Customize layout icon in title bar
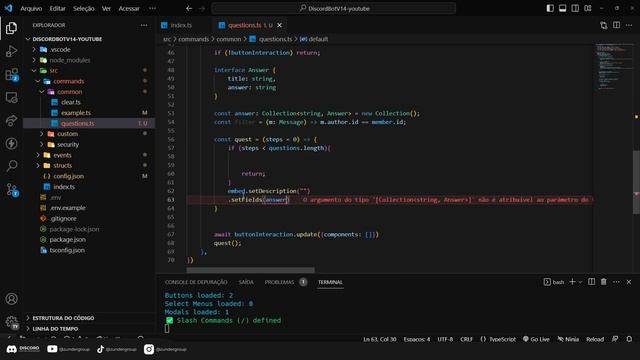The height and width of the screenshot is (360, 640). coord(588,8)
